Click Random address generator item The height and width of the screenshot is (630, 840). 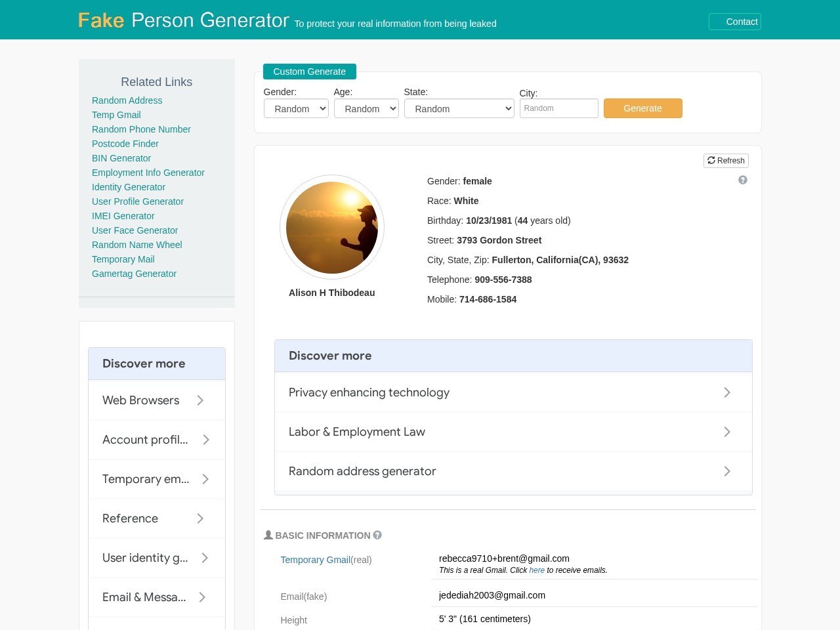(513, 471)
